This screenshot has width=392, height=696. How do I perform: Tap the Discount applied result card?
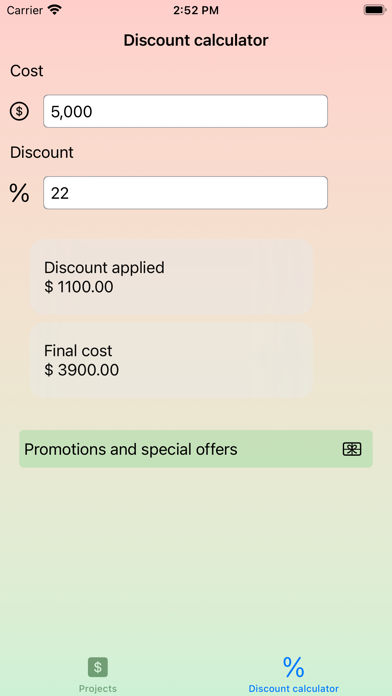(x=172, y=277)
